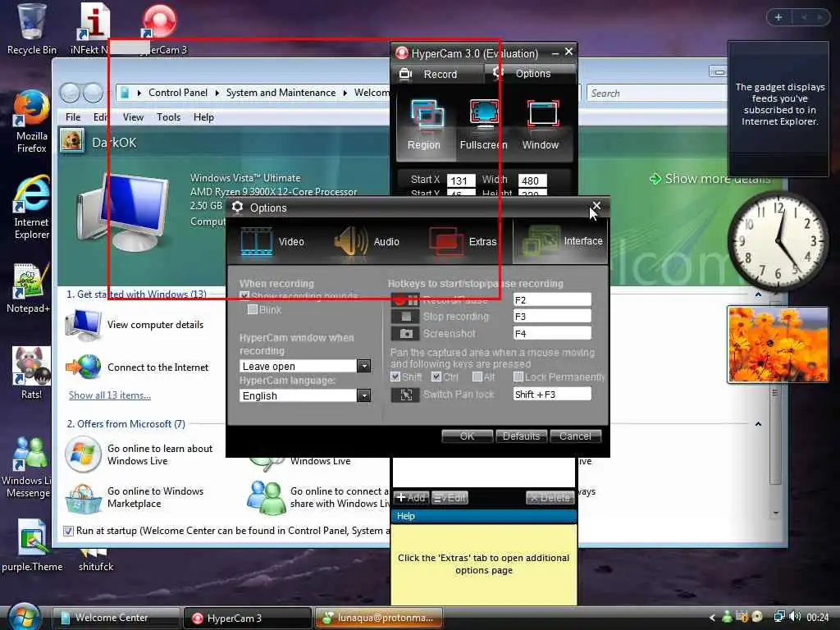Open the Interface tab in Options

[x=559, y=241]
